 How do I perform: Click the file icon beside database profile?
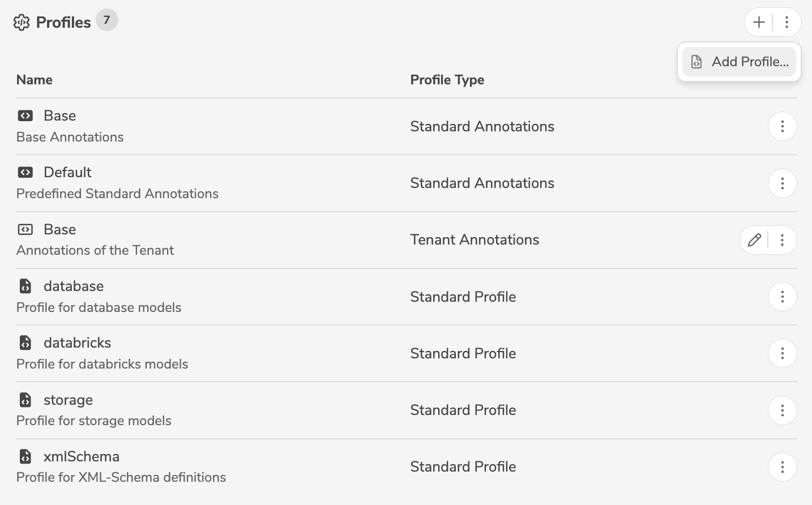pos(25,286)
